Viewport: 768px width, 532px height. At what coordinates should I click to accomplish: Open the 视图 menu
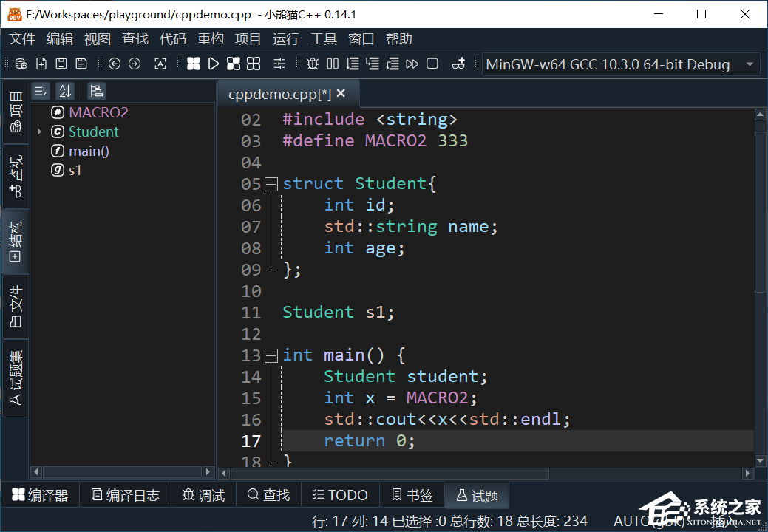coord(98,38)
